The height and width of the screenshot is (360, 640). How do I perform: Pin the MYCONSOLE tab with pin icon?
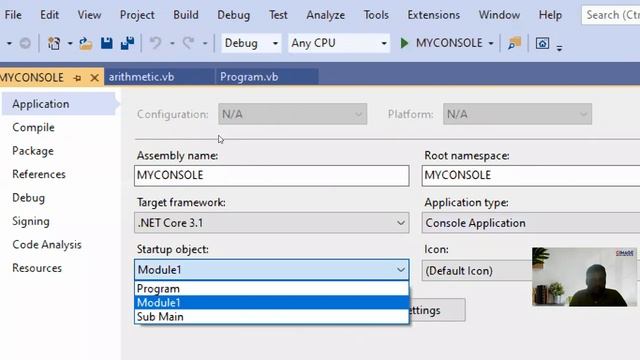(78, 78)
